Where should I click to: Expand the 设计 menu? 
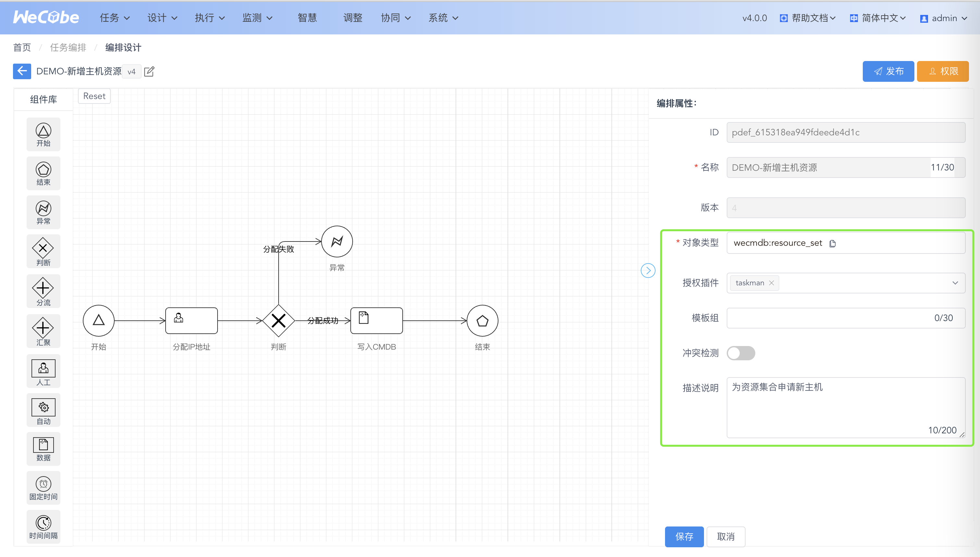pos(162,18)
